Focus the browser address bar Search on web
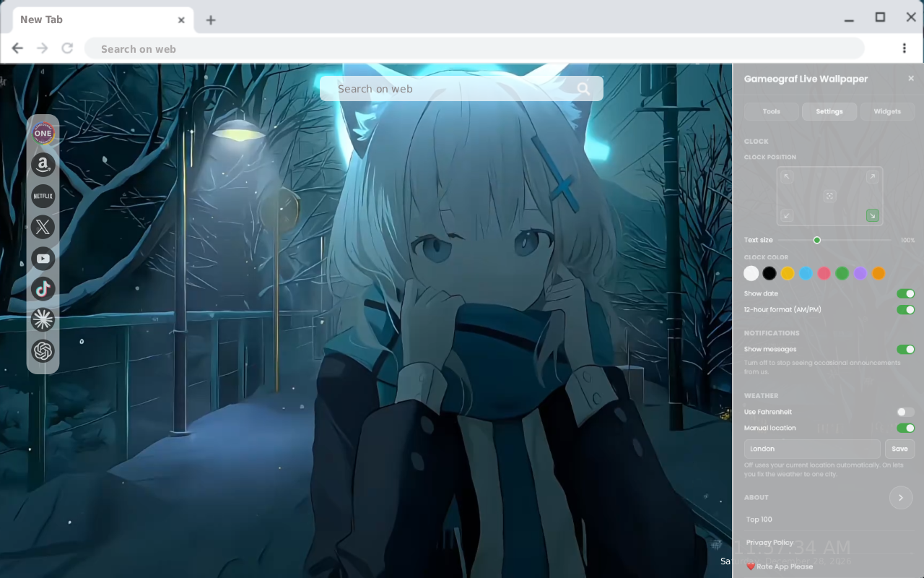924x578 pixels. pos(475,48)
